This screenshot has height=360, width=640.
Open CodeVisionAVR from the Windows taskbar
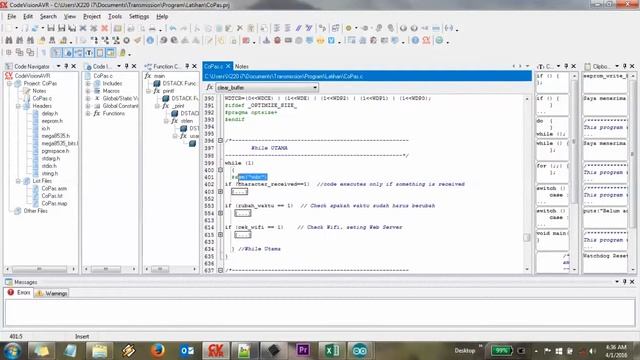tap(216, 351)
